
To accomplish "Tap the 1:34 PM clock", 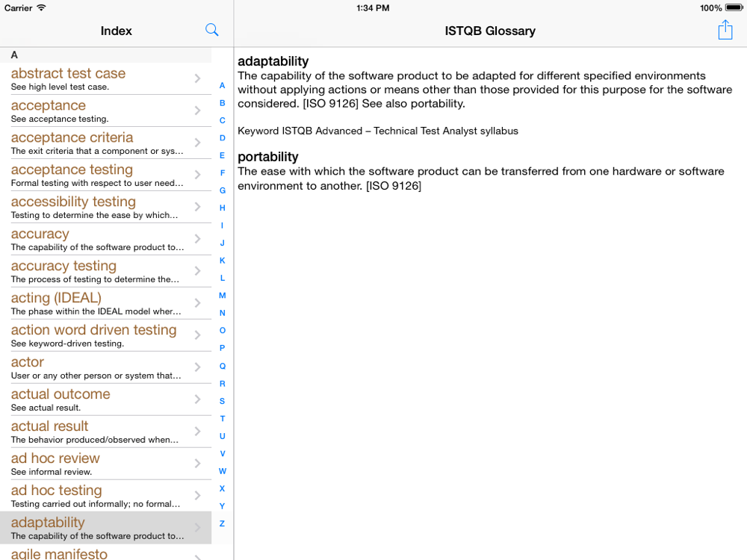I will 373,8.
